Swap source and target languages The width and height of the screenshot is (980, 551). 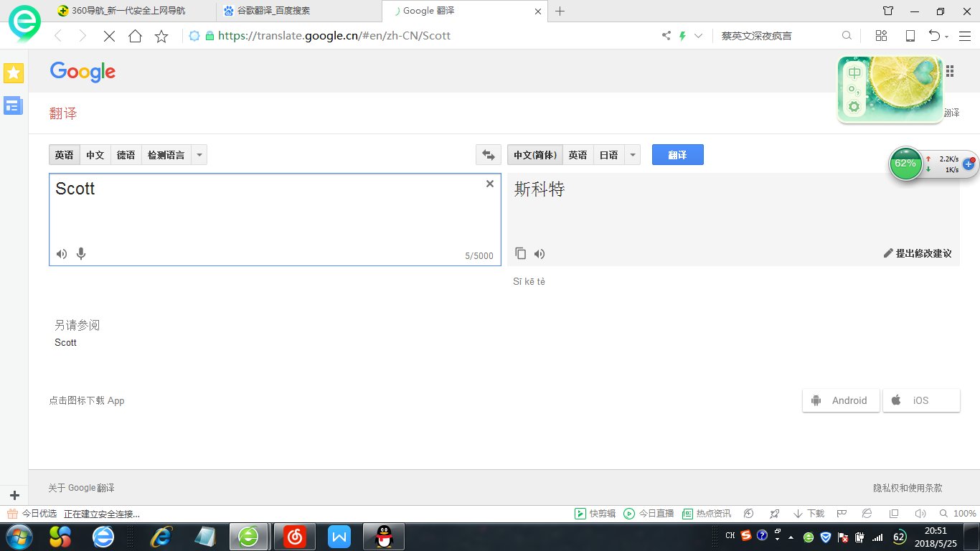[489, 154]
